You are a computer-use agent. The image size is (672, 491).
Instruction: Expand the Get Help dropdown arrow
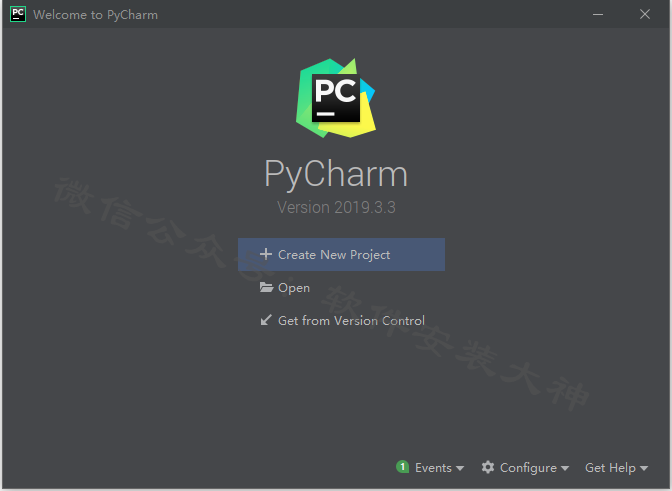click(x=644, y=468)
